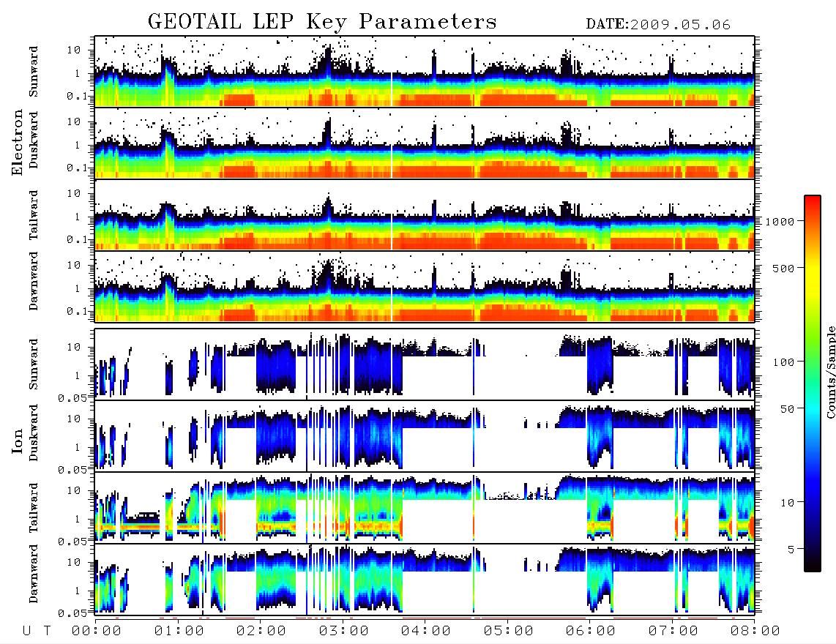Click the colorbar tick value 5
Image resolution: width=836 pixels, height=644 pixels.
(x=791, y=550)
